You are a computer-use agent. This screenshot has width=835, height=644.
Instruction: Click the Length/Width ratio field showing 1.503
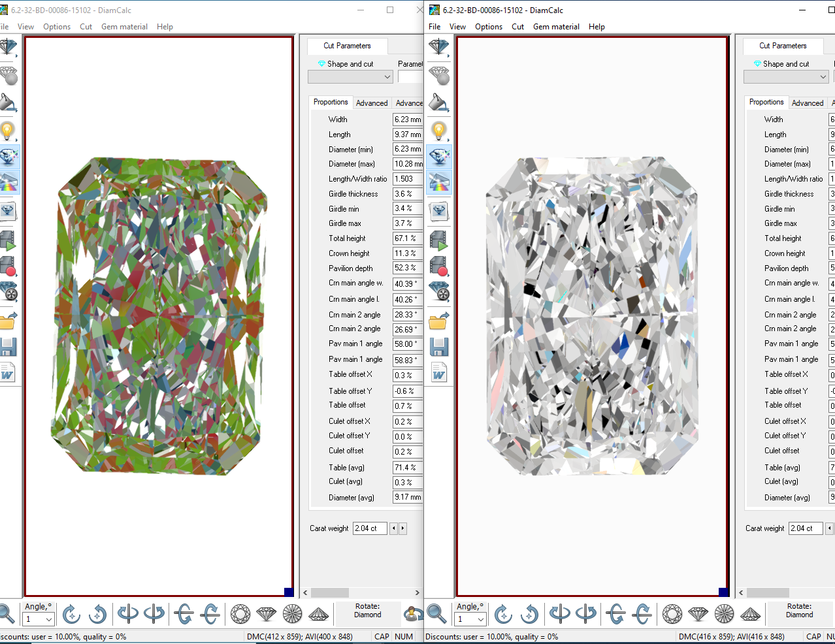(x=408, y=179)
